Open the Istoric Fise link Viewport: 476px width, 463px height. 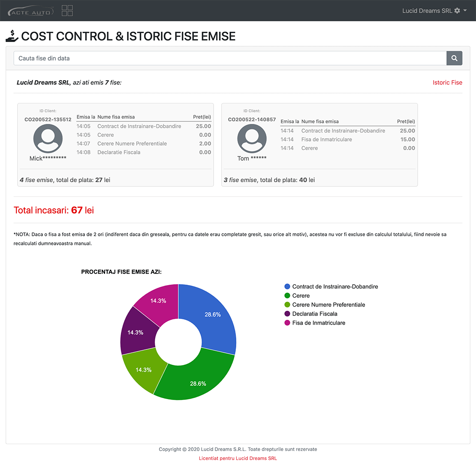pyautogui.click(x=447, y=82)
